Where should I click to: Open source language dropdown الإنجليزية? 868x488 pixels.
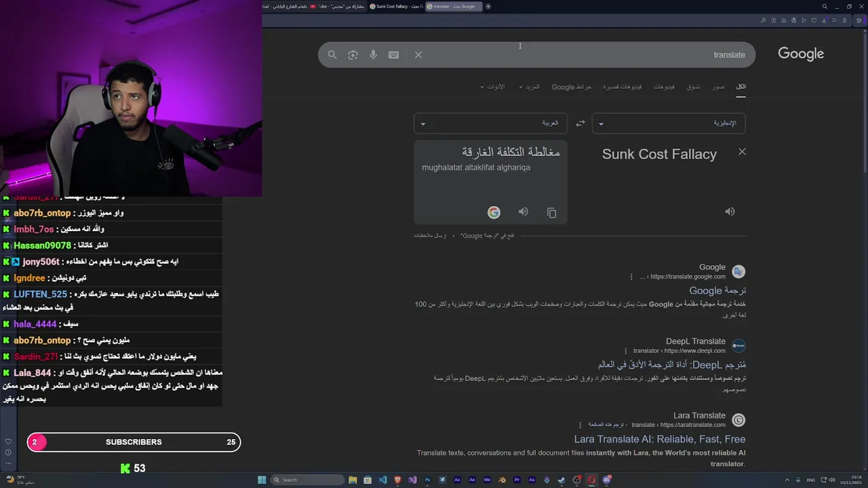(x=669, y=123)
